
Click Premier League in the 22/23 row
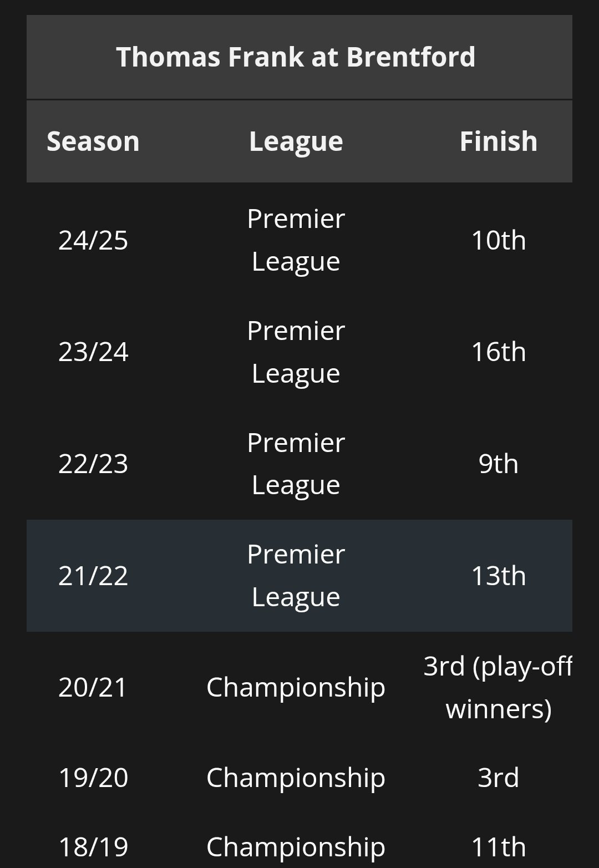tap(296, 463)
